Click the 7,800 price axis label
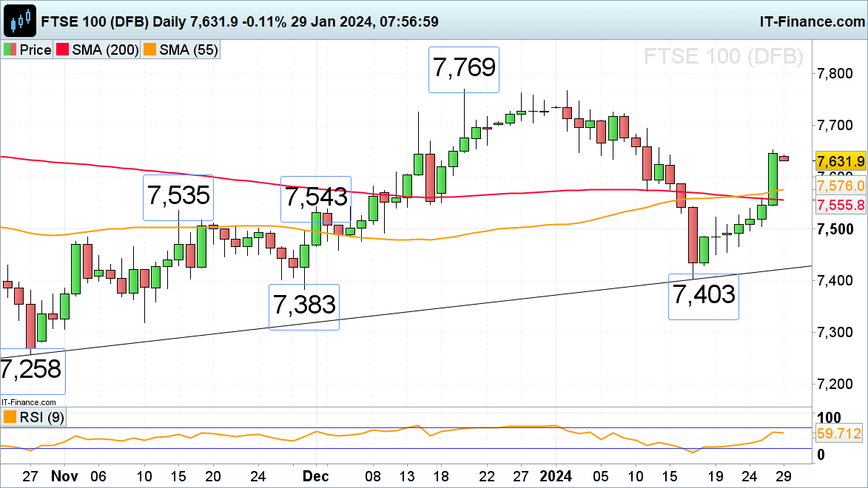Viewport: 868px width, 488px height. tap(835, 74)
